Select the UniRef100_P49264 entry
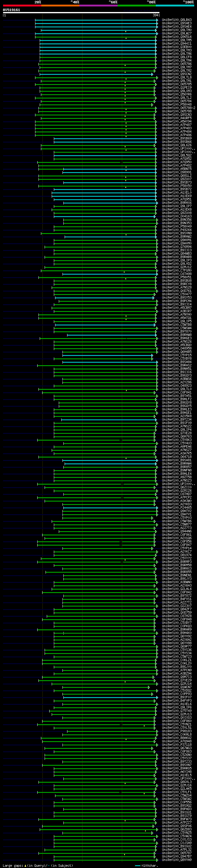Image resolution: width=197 pixels, height=868 pixels. tap(177, 230)
